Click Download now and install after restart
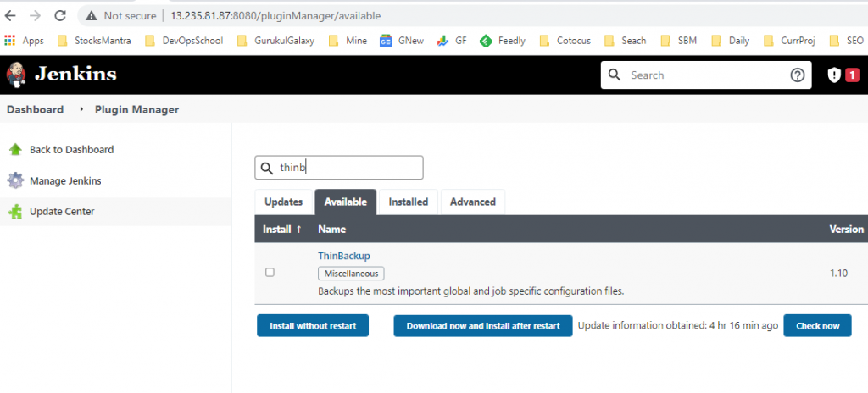The image size is (868, 393). (483, 326)
